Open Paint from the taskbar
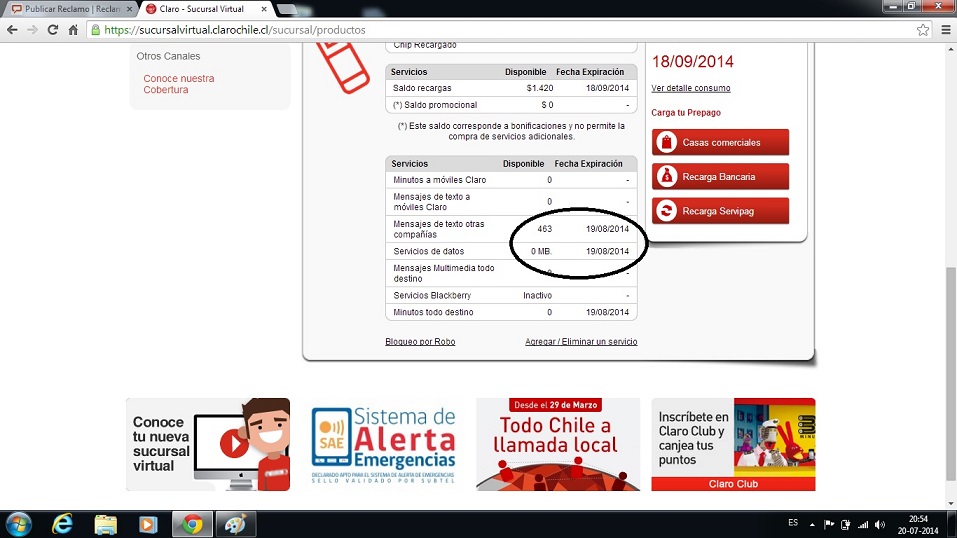This screenshot has width=957, height=538. coord(236,525)
